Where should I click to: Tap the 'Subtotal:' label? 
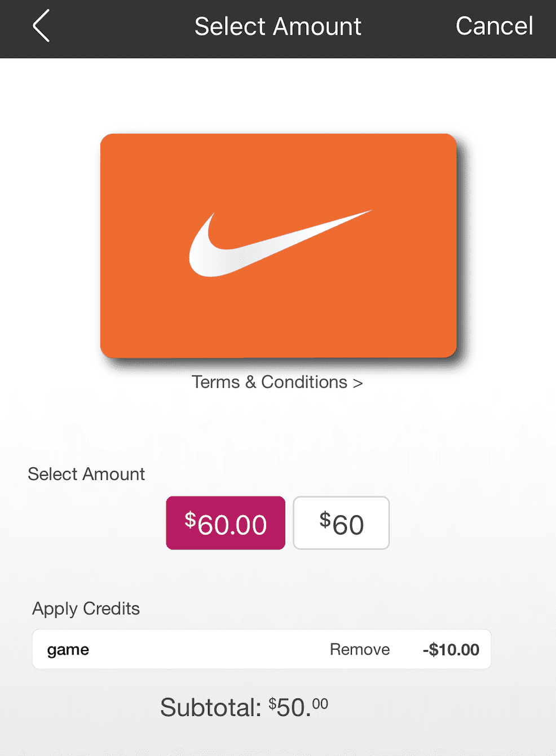point(211,707)
